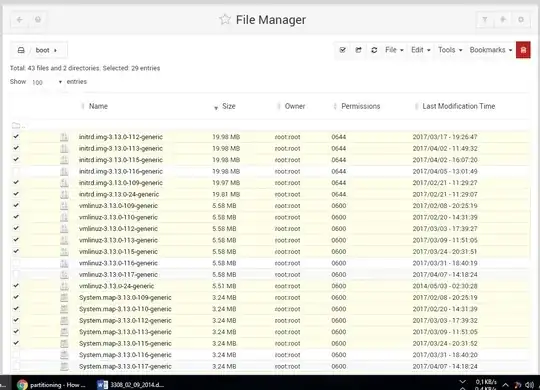Click file icon of vmlinuz-3.13.0-24-generic
Screen dimensions: 540x390
64,286
